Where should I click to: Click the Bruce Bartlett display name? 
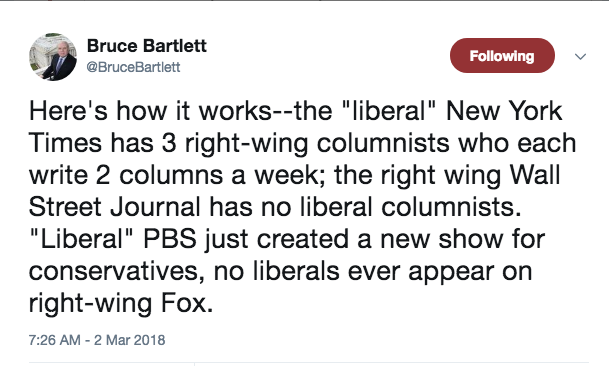tap(146, 46)
